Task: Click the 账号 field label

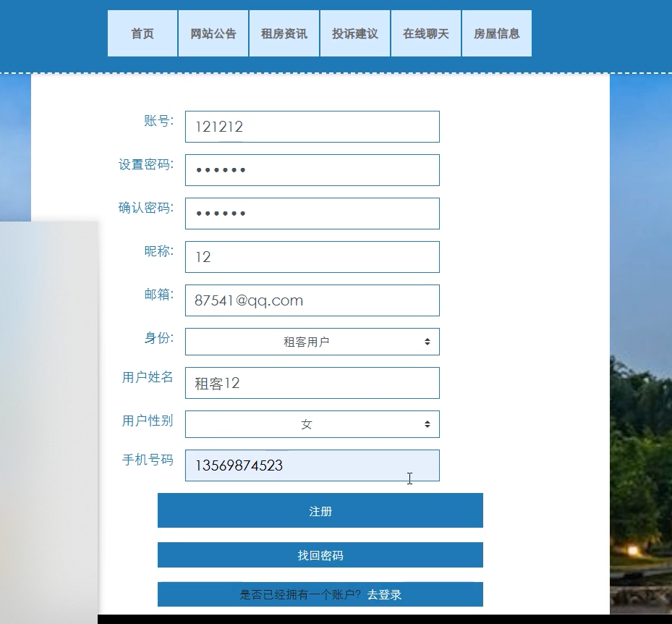Action: pos(158,121)
